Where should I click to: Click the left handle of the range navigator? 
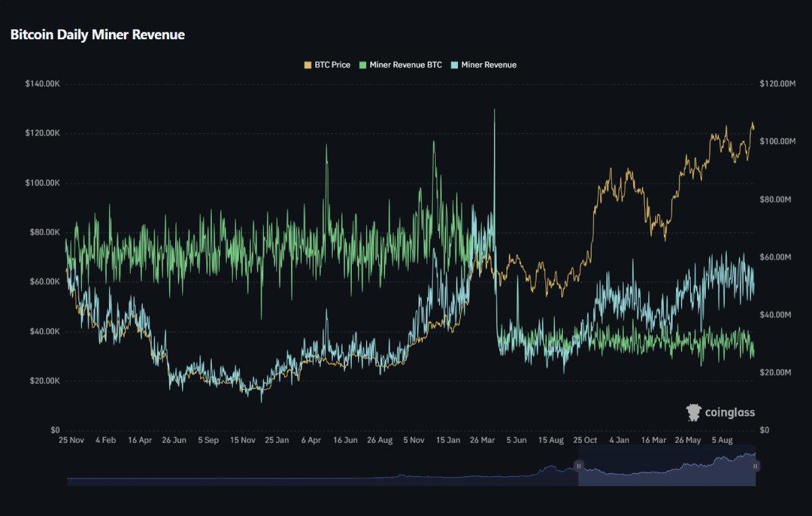click(x=579, y=466)
